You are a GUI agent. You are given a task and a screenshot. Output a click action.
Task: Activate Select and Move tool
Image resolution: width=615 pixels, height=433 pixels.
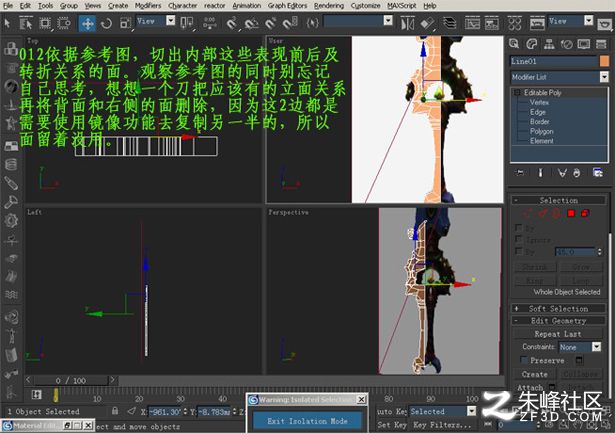(x=87, y=23)
